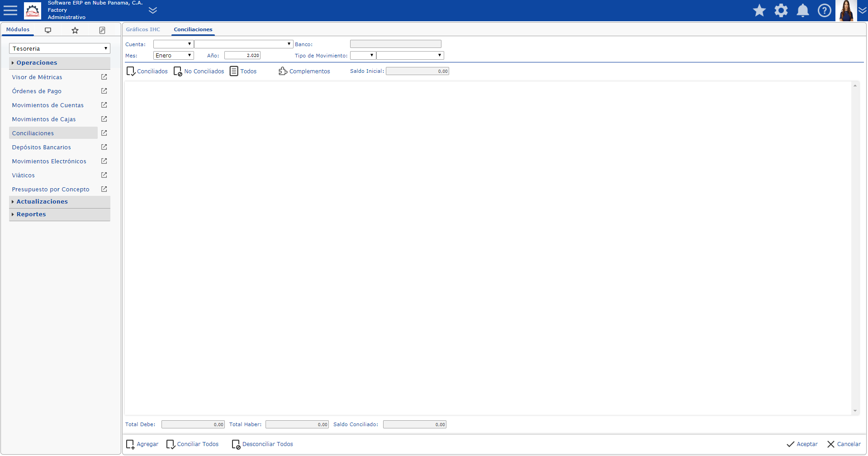Viewport: 868px width, 456px height.
Task: Expand the user menu chevron
Action: click(863, 10)
